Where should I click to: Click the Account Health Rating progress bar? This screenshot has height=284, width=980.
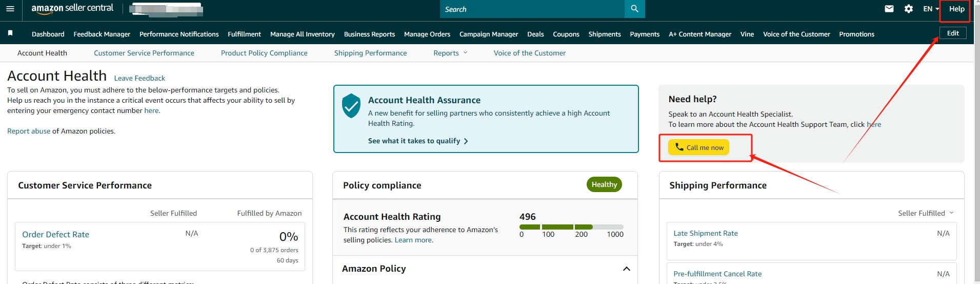[571, 227]
